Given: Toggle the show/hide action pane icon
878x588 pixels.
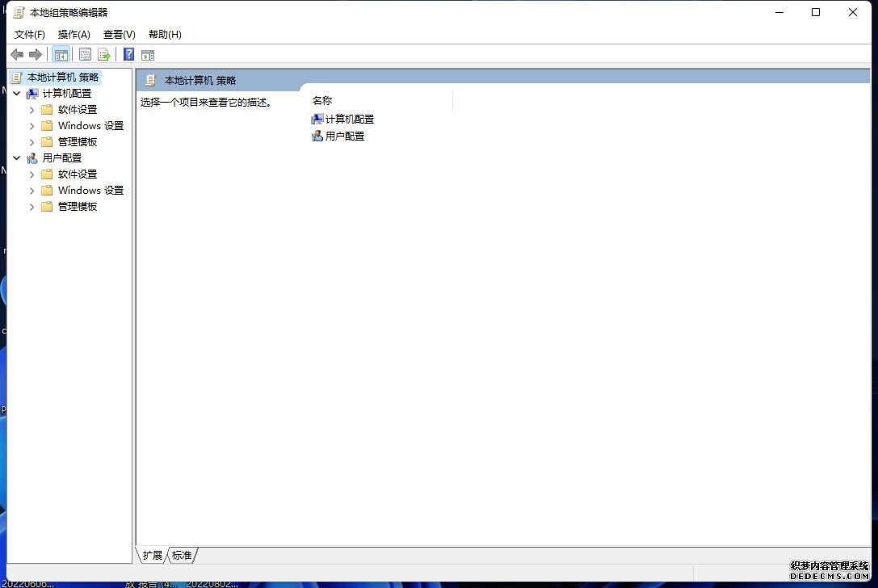Looking at the screenshot, I should pyautogui.click(x=148, y=55).
